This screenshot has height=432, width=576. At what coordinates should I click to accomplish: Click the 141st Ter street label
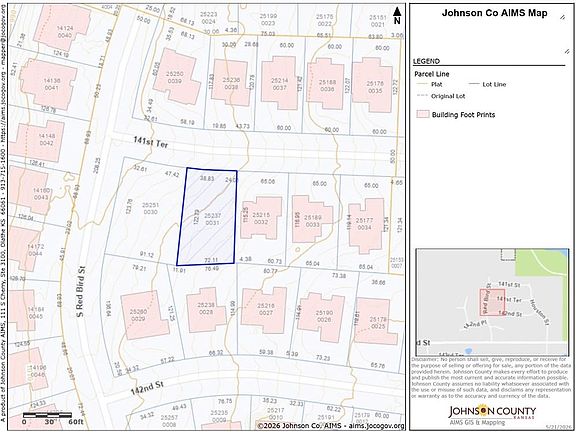151,143
